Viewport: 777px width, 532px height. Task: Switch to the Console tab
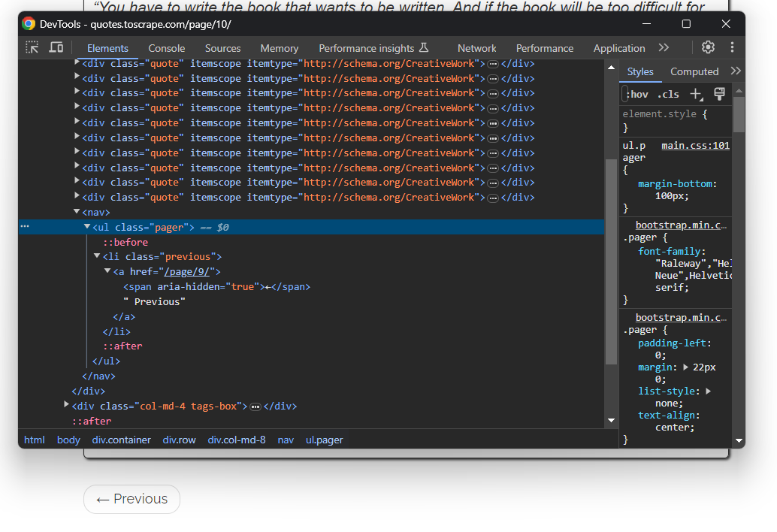pos(166,47)
